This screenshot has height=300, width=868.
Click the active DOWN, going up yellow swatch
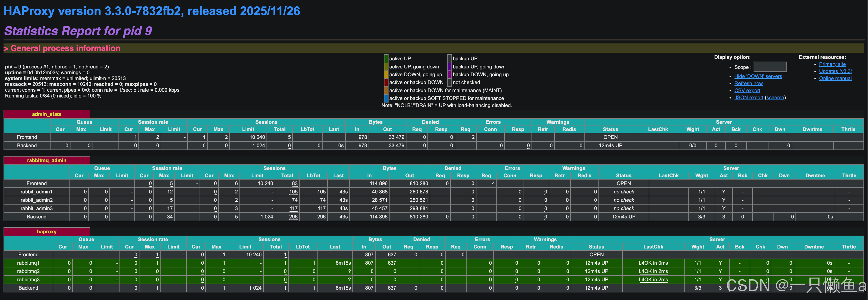(386, 75)
